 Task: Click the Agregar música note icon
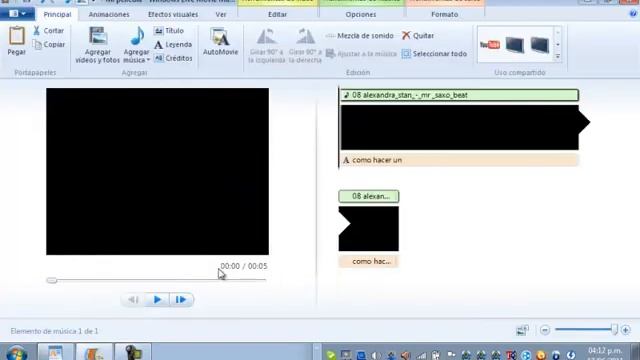[x=137, y=36]
